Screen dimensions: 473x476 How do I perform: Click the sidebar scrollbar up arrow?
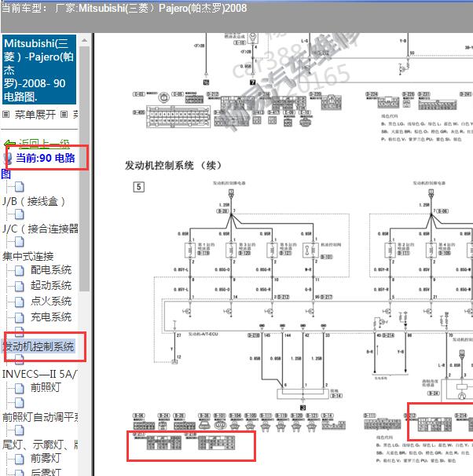pos(85,39)
